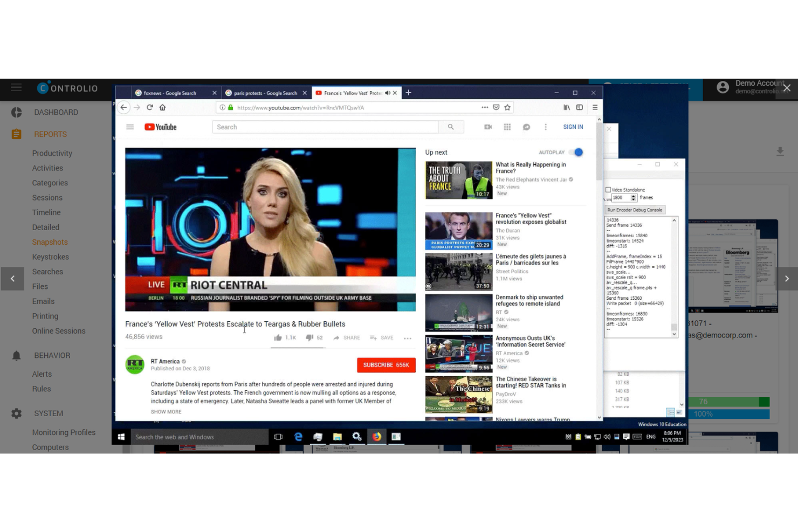
Task: Open a new Firefox tab with plus
Action: tap(409, 93)
